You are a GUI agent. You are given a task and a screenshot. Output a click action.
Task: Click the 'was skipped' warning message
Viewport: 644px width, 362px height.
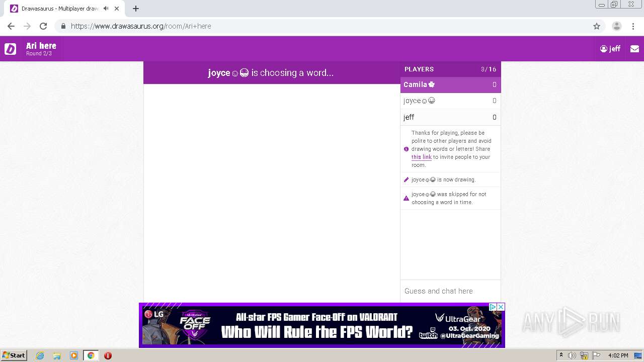450,198
